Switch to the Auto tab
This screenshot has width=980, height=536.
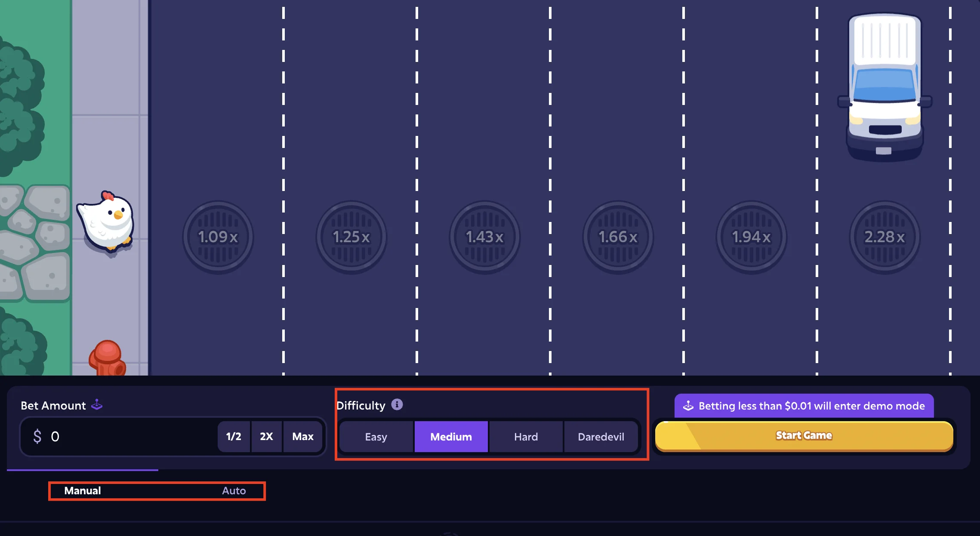[234, 491]
